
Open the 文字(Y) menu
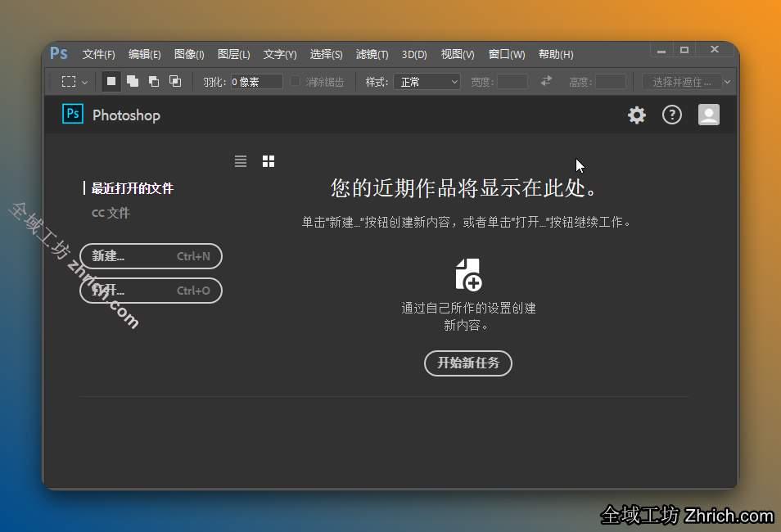pyautogui.click(x=280, y=54)
